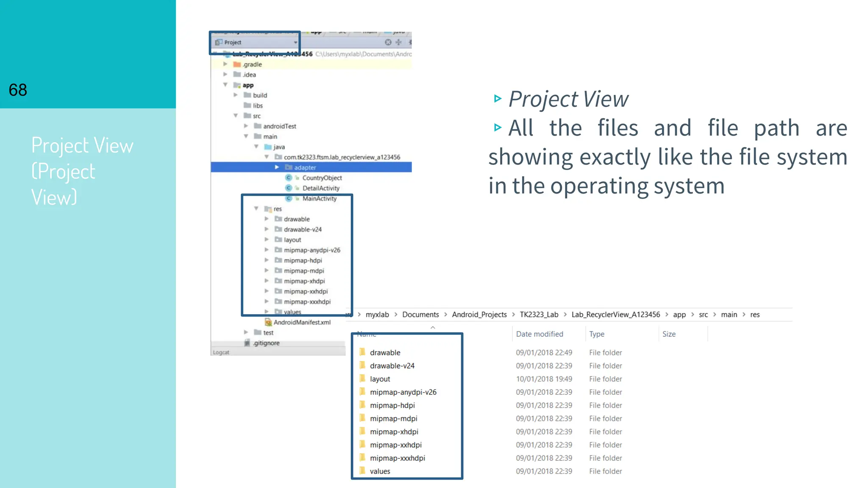Click the collapse-all icon in Project panel
The height and width of the screenshot is (488, 868).
tap(398, 42)
